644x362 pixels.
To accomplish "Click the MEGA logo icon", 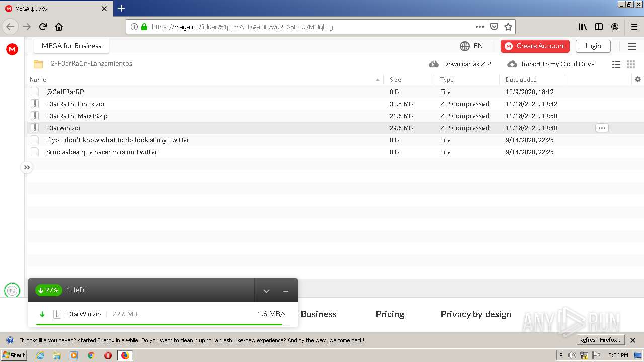I will pos(12,49).
